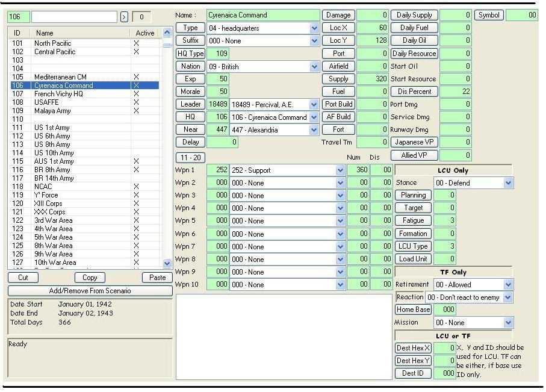Click the Cut button
The image size is (546, 392).
pyautogui.click(x=23, y=278)
